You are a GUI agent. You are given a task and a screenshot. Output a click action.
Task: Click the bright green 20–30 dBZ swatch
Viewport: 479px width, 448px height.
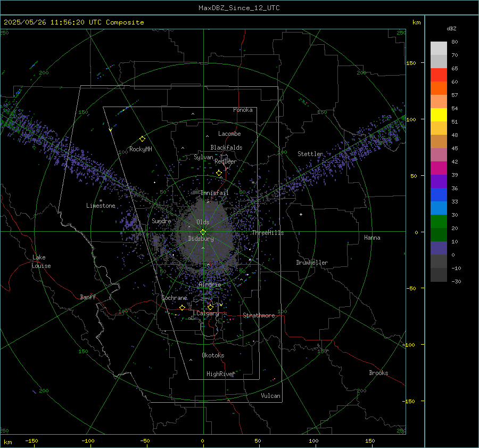(x=439, y=222)
